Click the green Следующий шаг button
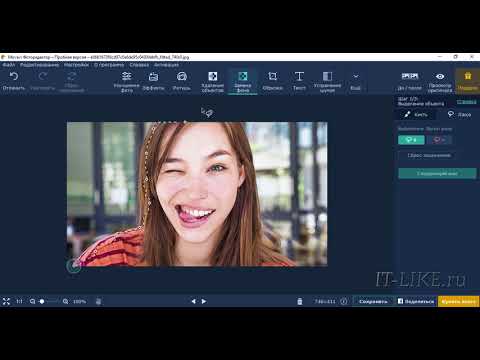Screen dimensions: 480x360 click(437, 173)
